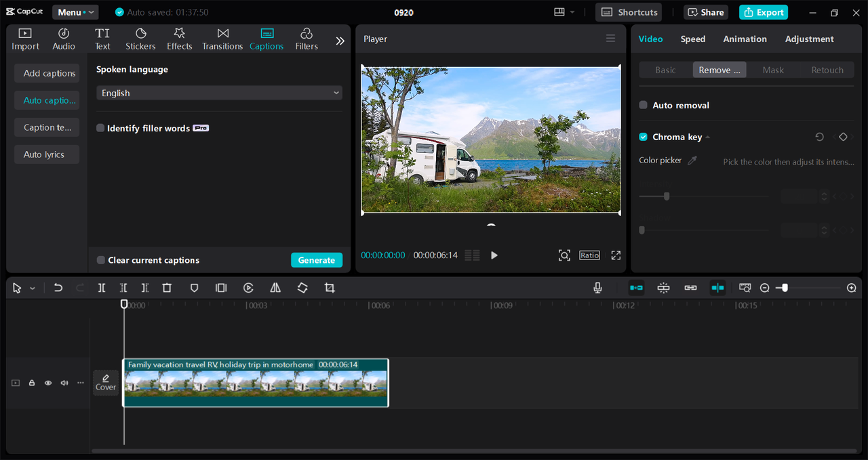The width and height of the screenshot is (868, 460).
Task: Open the CapCut Menu dropdown
Action: tap(75, 12)
